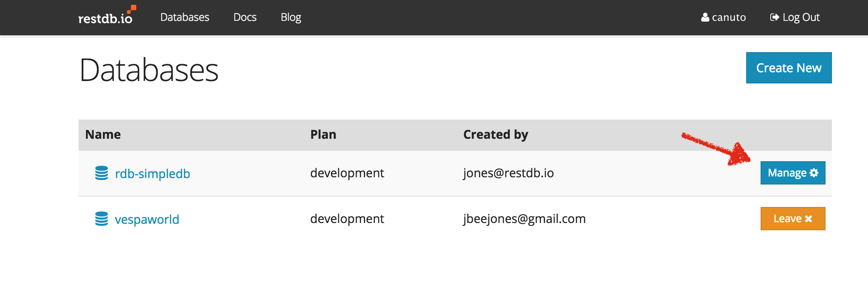
Task: Click the Databases page heading
Action: (x=149, y=70)
